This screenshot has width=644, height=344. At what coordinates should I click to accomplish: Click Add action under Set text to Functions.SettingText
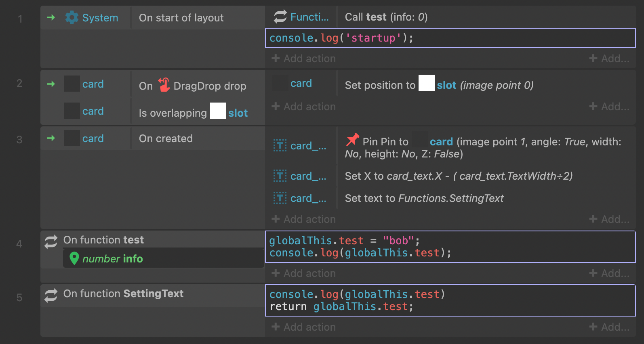304,219
